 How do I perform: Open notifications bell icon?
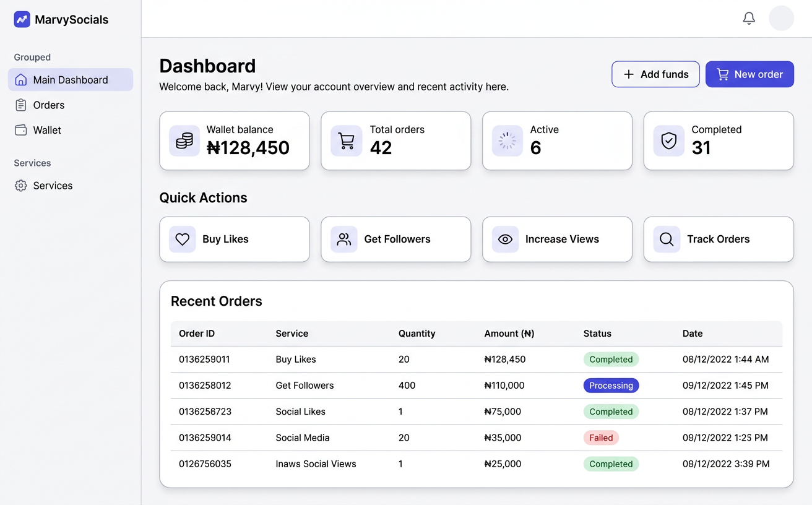pos(749,19)
